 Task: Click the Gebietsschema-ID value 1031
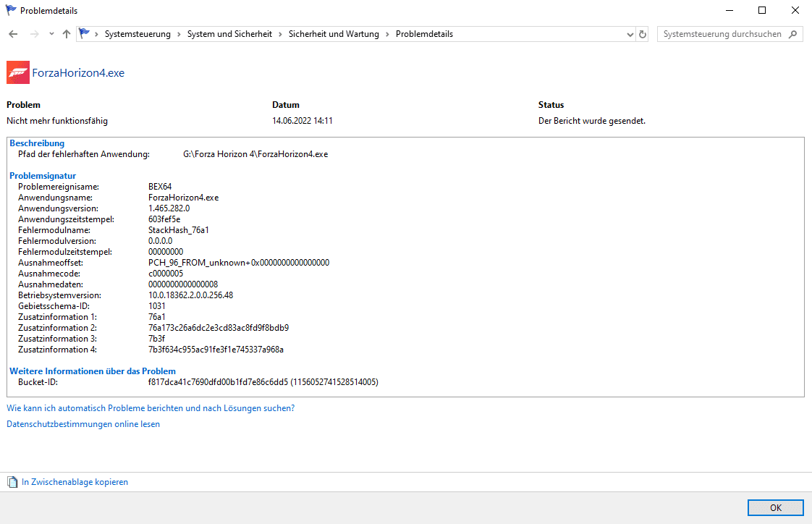point(157,307)
